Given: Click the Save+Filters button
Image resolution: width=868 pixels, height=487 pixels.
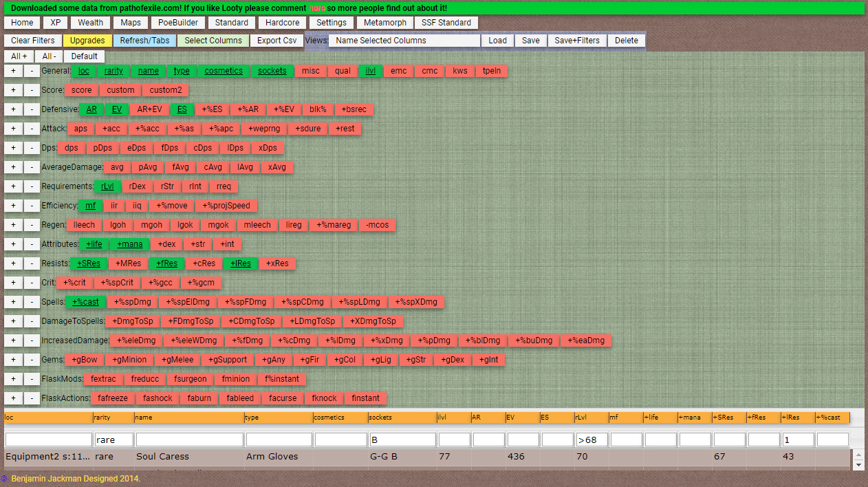Looking at the screenshot, I should (577, 41).
